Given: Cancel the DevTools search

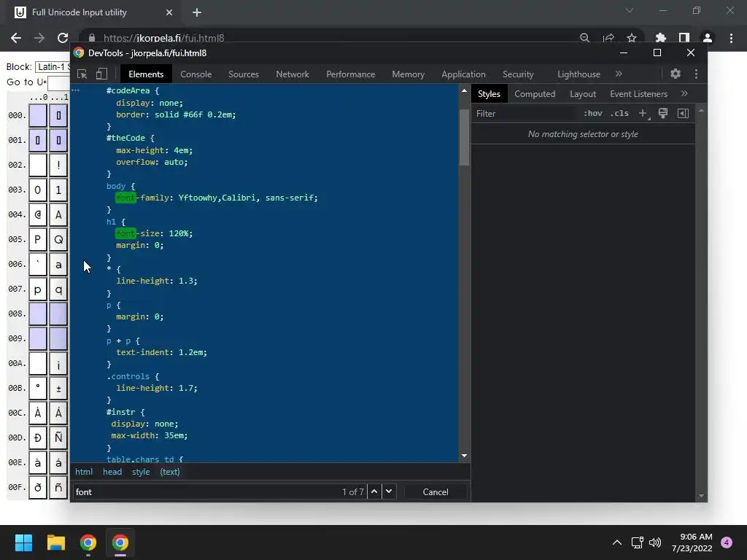Looking at the screenshot, I should [436, 492].
